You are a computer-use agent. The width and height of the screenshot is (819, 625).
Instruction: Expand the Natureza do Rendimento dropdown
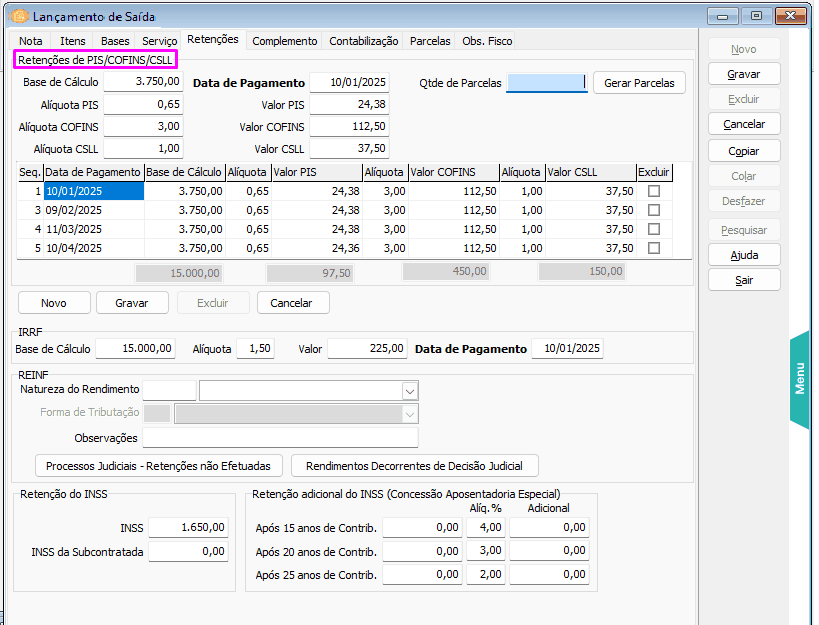[409, 390]
